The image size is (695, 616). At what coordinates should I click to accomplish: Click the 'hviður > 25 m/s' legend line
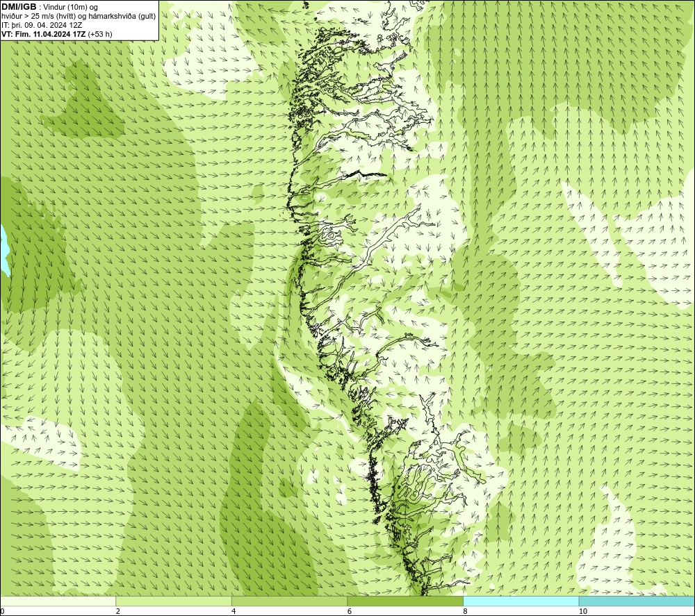pyautogui.click(x=79, y=17)
